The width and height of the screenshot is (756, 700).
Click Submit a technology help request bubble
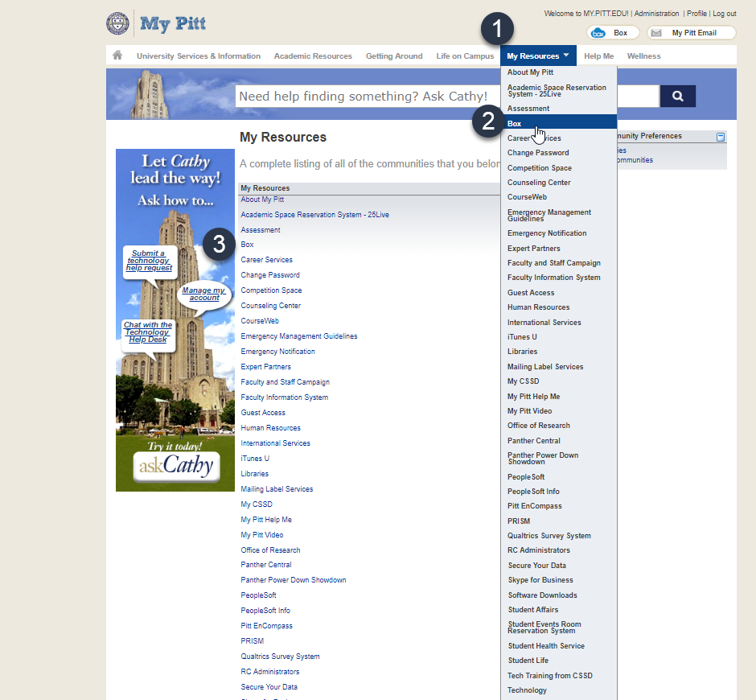[149, 261]
